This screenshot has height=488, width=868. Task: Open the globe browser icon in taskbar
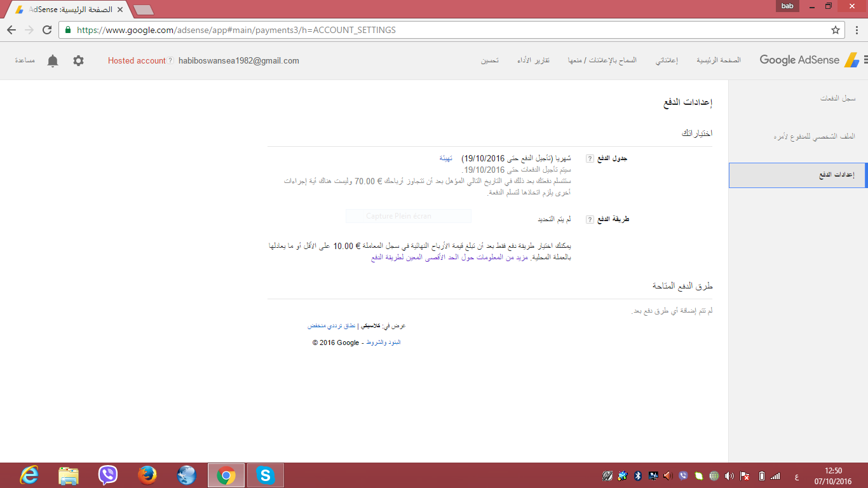click(x=187, y=475)
